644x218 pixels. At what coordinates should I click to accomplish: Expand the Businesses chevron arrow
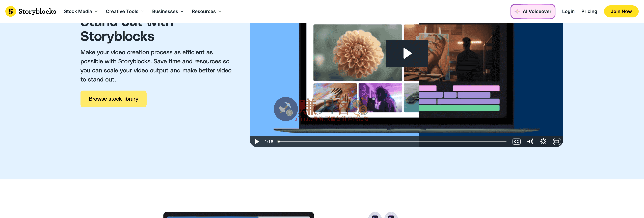(182, 12)
